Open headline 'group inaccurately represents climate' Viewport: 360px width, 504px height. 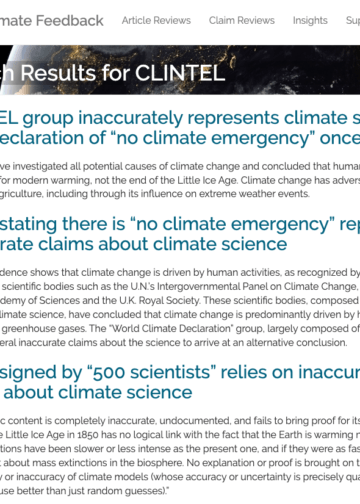tap(180, 118)
